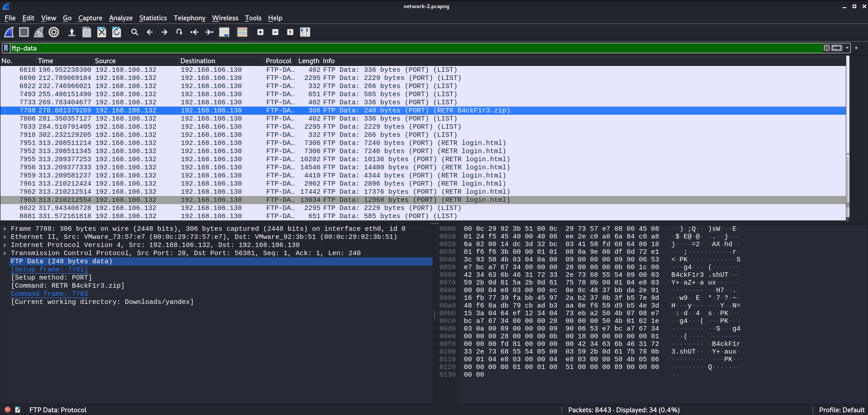The image size is (868, 415).
Task: Stop the capture with the square icon
Action: [x=24, y=32]
